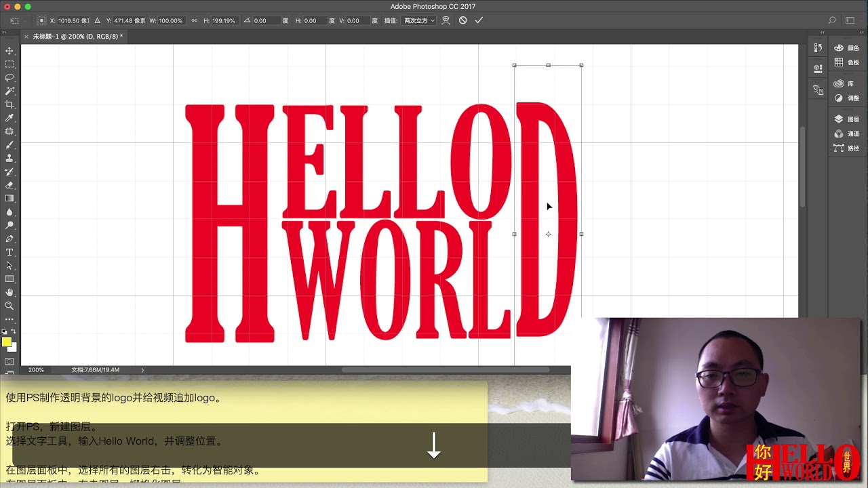
Task: Select the Eyedropper tool
Action: 9,118
